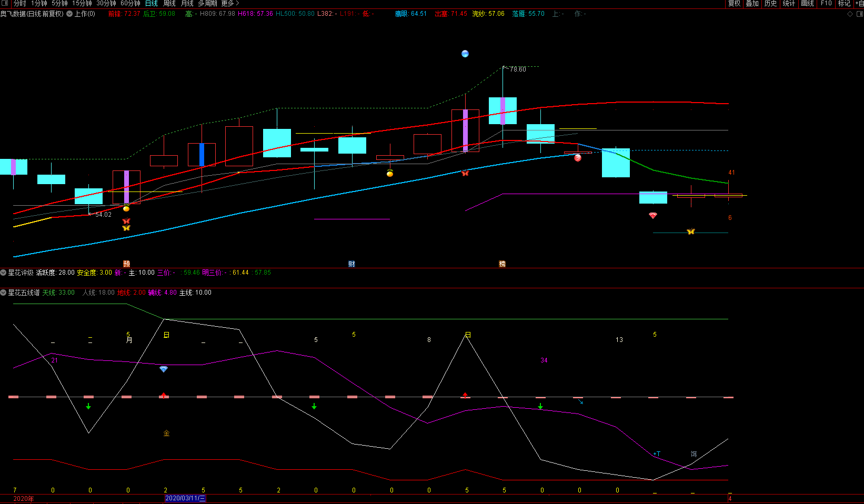
Task: Click the 出塞: 71.45 value
Action: [451, 14]
